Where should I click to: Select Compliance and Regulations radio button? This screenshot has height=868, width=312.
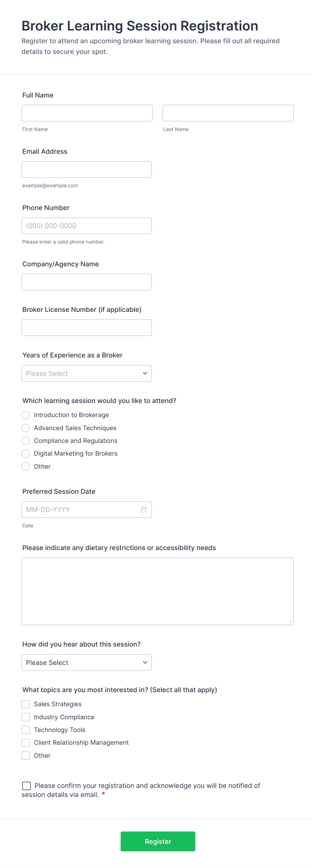pyautogui.click(x=25, y=441)
